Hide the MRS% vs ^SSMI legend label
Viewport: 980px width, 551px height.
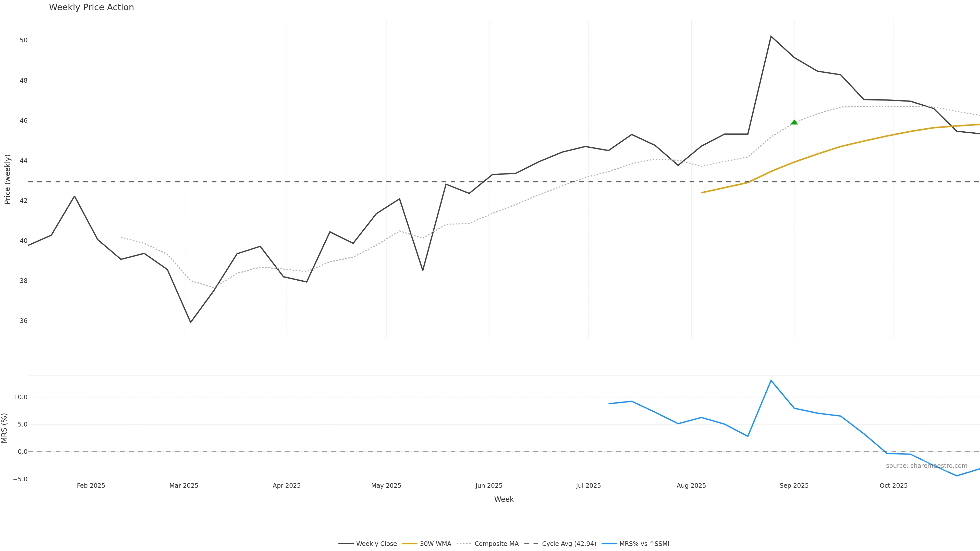click(644, 544)
